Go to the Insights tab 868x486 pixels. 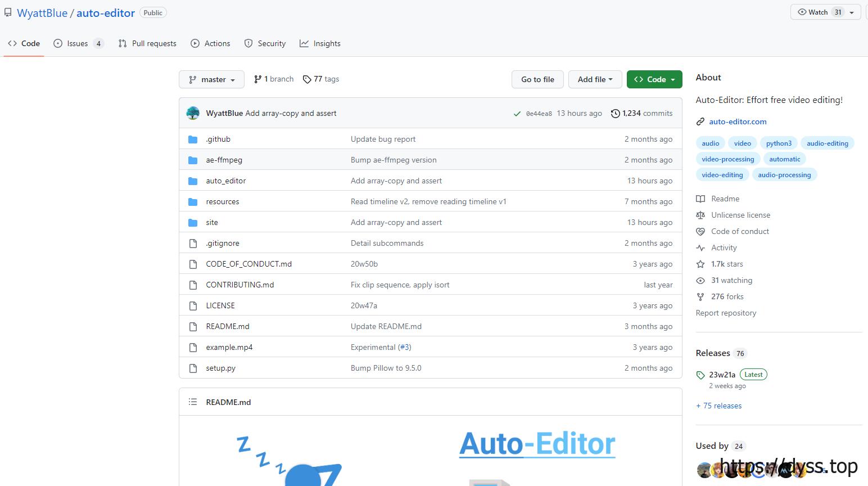tap(320, 43)
